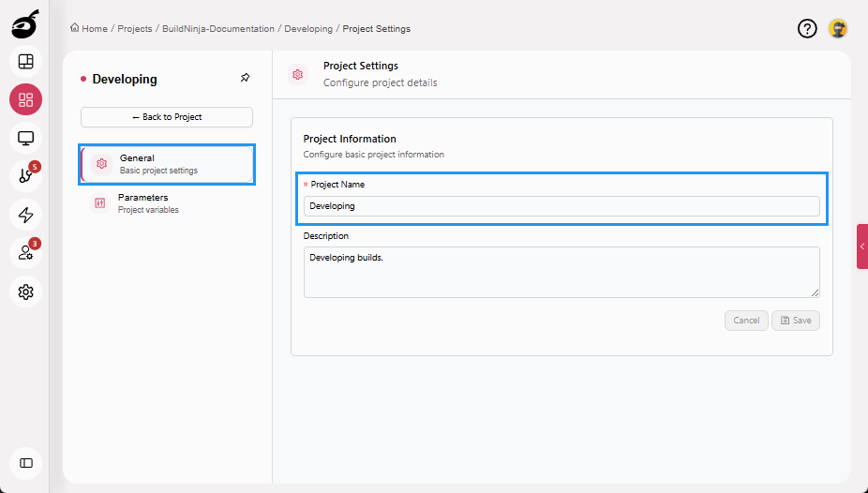Screen dimensions: 868x493
Task: Go to Home in the breadcrumb
Action: point(95,29)
